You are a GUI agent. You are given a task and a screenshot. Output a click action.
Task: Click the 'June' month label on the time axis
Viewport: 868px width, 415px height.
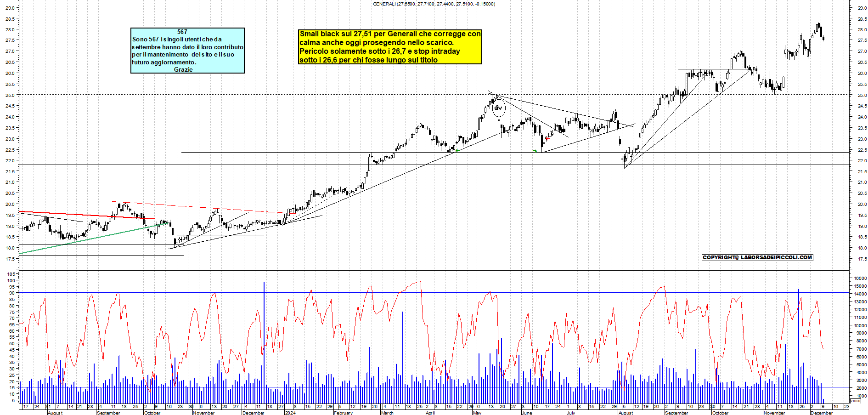527,413
